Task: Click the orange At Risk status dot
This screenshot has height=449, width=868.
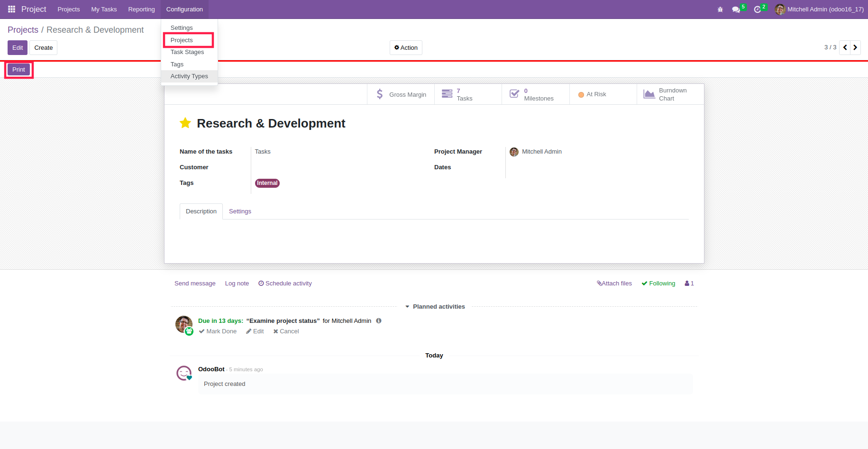Action: 581,95
